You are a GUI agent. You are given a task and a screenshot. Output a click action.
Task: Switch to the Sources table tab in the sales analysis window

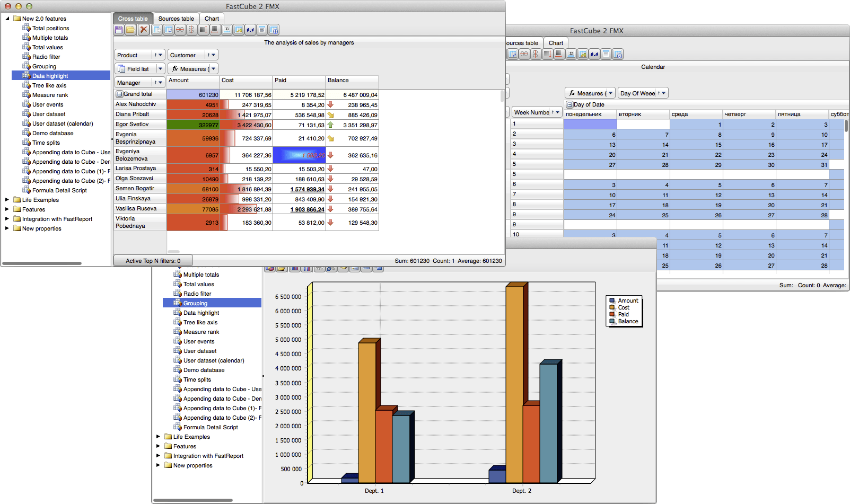176,19
